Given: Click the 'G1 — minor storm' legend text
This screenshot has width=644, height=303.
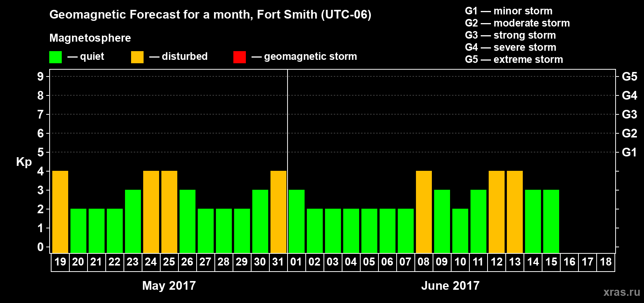Looking at the screenshot, I should point(509,11).
